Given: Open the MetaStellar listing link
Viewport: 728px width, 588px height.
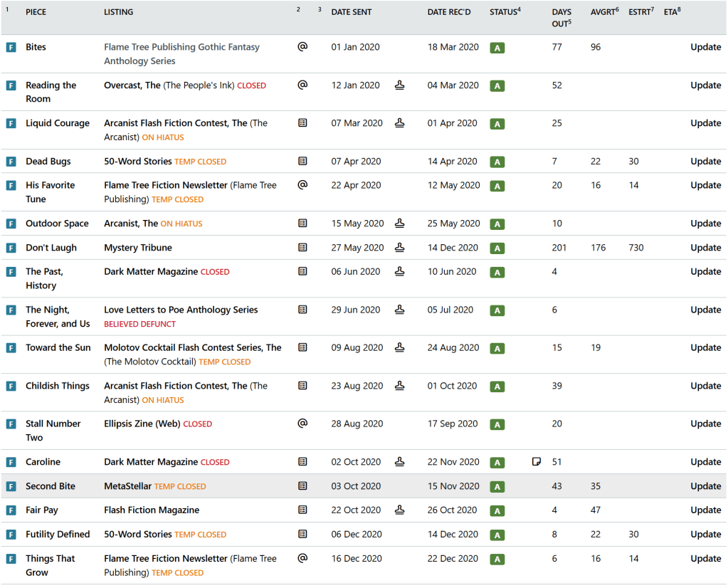Looking at the screenshot, I should pyautogui.click(x=127, y=486).
